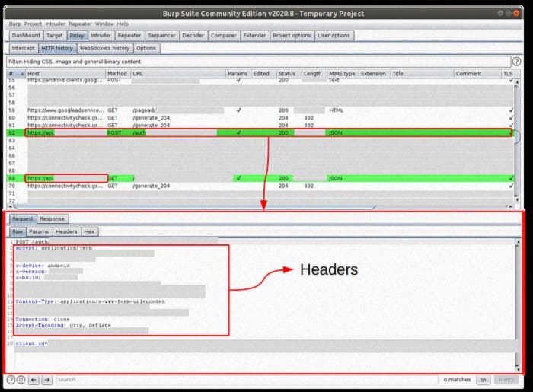Viewport: 533px width, 392px height.
Task: Open the Hex view tab
Action: point(89,231)
